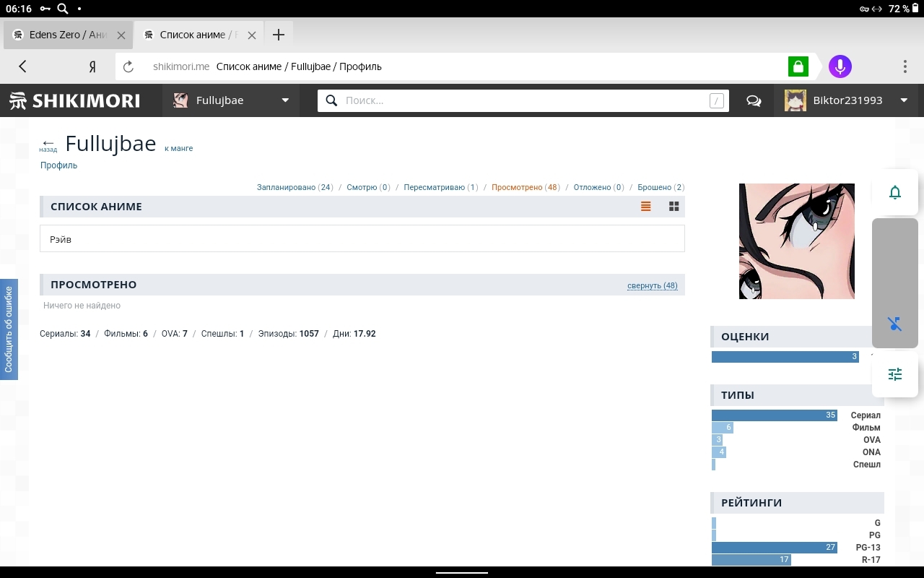Click the notification bell icon
Image resolution: width=924 pixels, height=578 pixels.
point(894,192)
